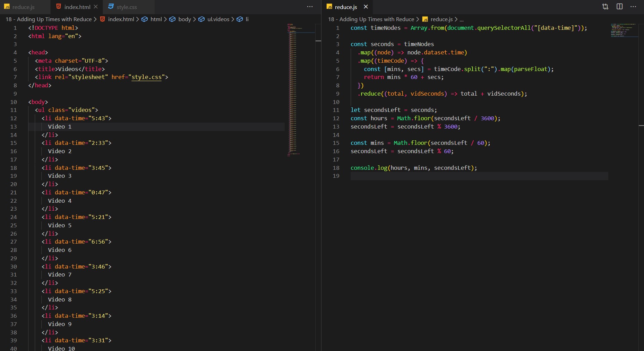Click line number 13 in index.html
Viewport: 644px width, 351px height.
tap(14, 126)
